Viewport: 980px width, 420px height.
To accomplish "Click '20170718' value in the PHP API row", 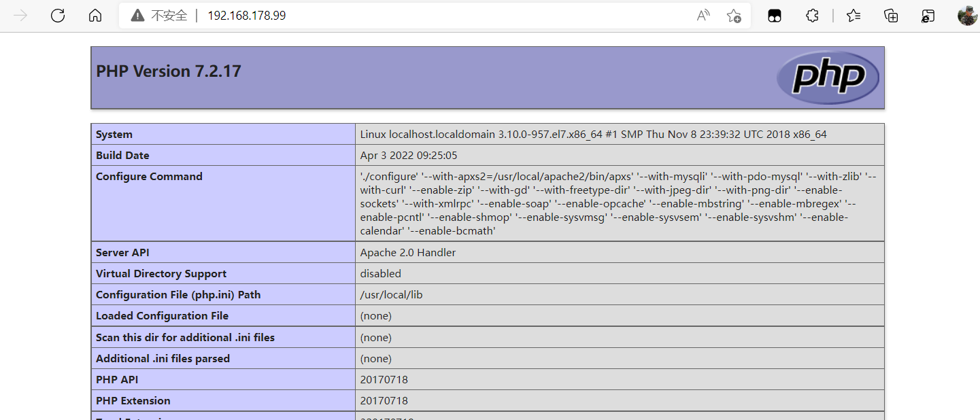I will 384,380.
